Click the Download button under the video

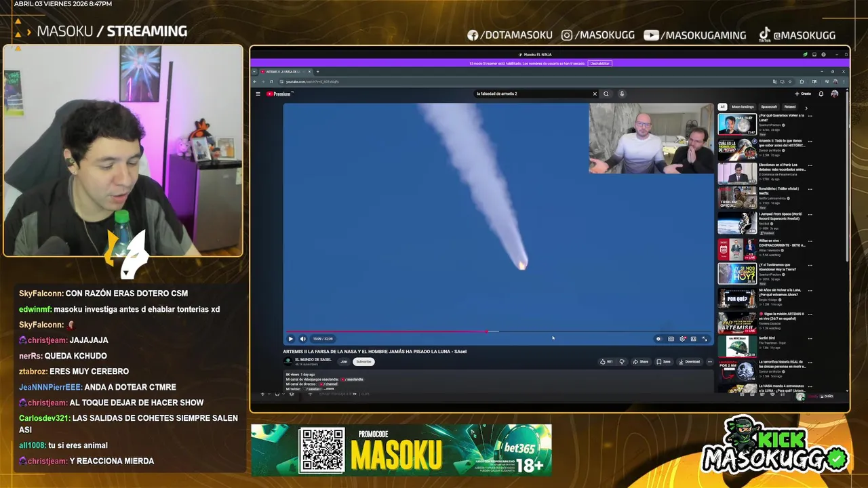(x=689, y=361)
